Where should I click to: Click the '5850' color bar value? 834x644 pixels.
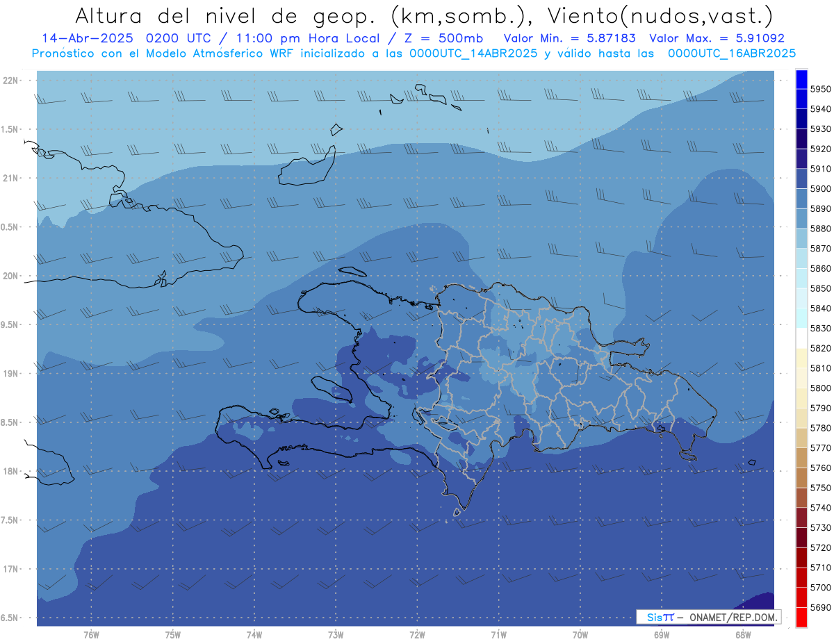[x=821, y=288]
